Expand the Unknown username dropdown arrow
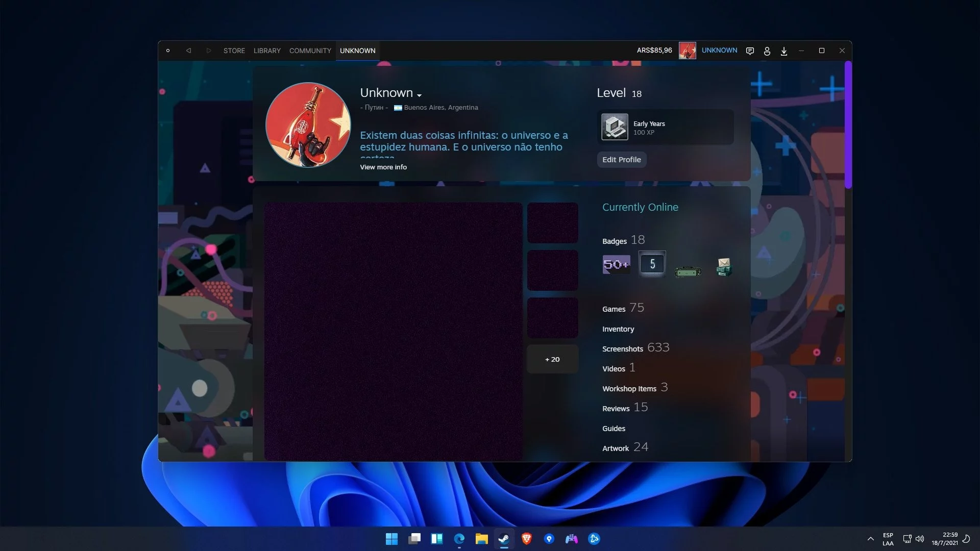Viewport: 980px width, 551px height. click(419, 95)
